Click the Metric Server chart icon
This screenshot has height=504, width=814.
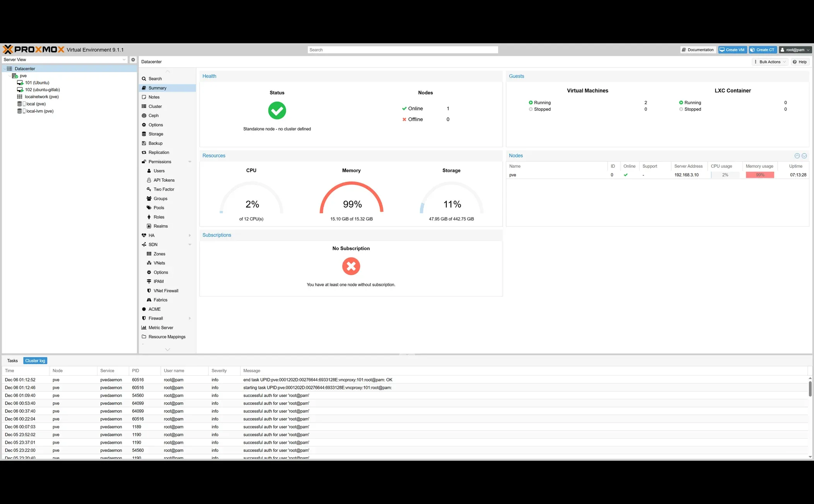(144, 328)
